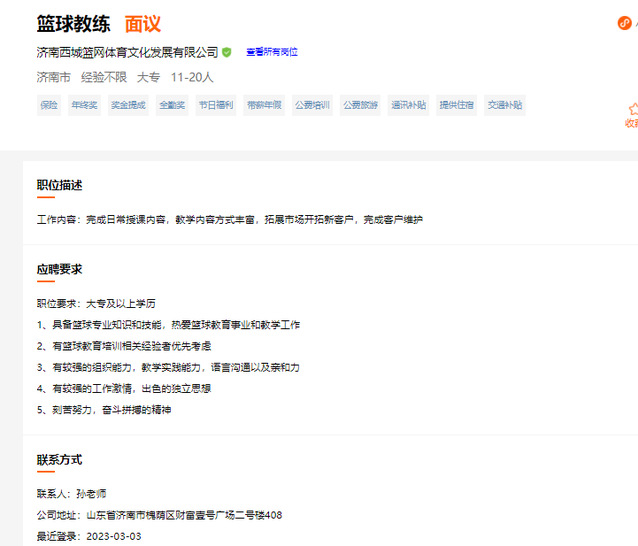Click the 带薪年假 tag
638x546 pixels.
[264, 105]
